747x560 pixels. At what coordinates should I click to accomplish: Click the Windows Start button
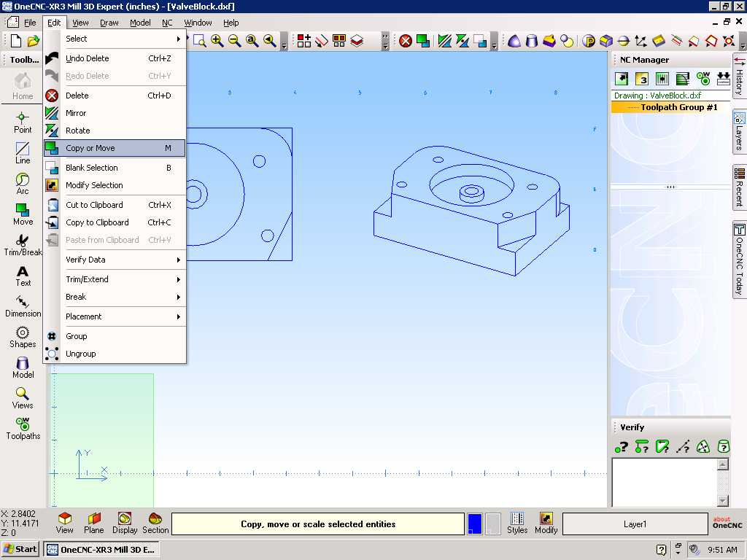point(20,549)
